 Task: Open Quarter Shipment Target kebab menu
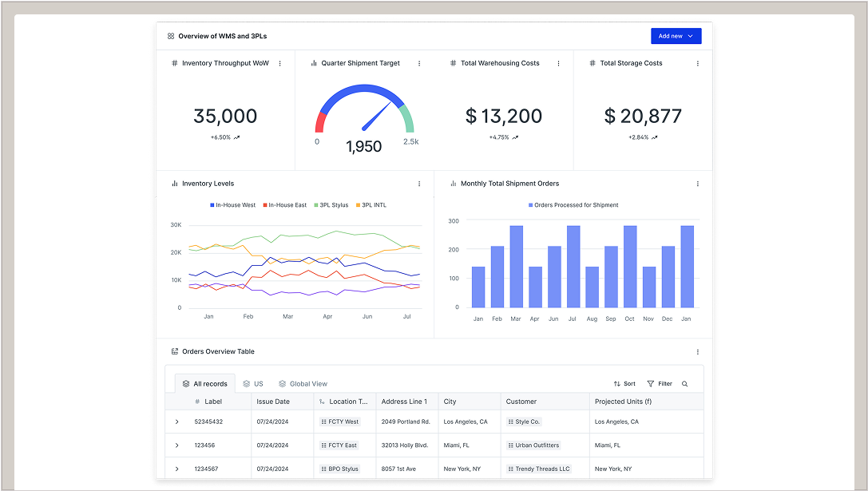pos(419,63)
